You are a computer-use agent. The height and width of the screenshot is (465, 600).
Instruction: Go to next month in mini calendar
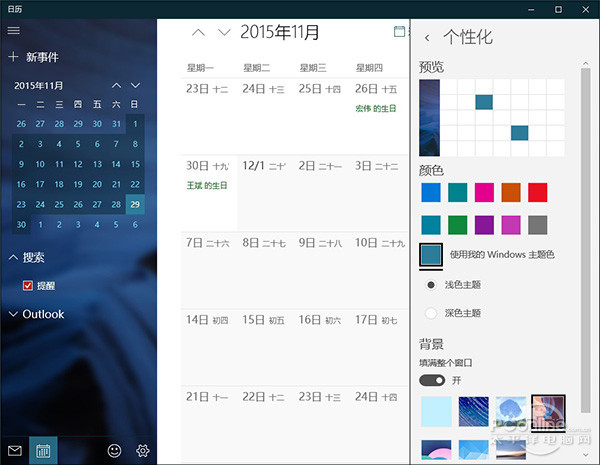135,85
